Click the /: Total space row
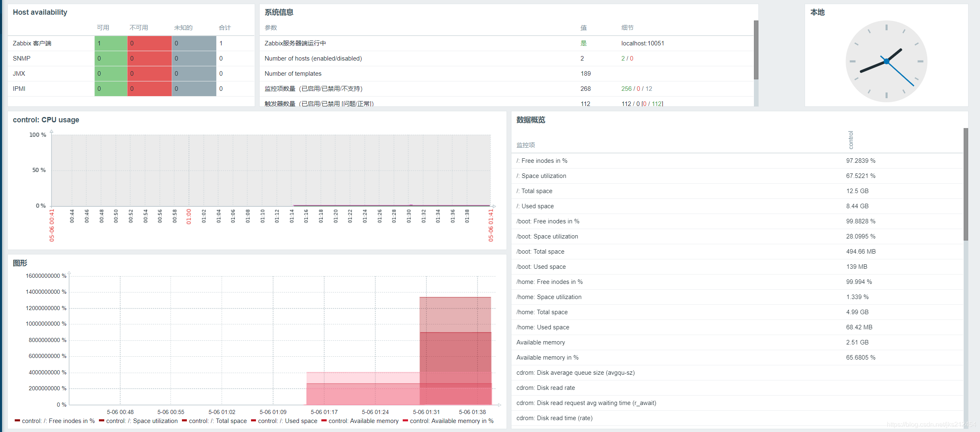 (737, 191)
